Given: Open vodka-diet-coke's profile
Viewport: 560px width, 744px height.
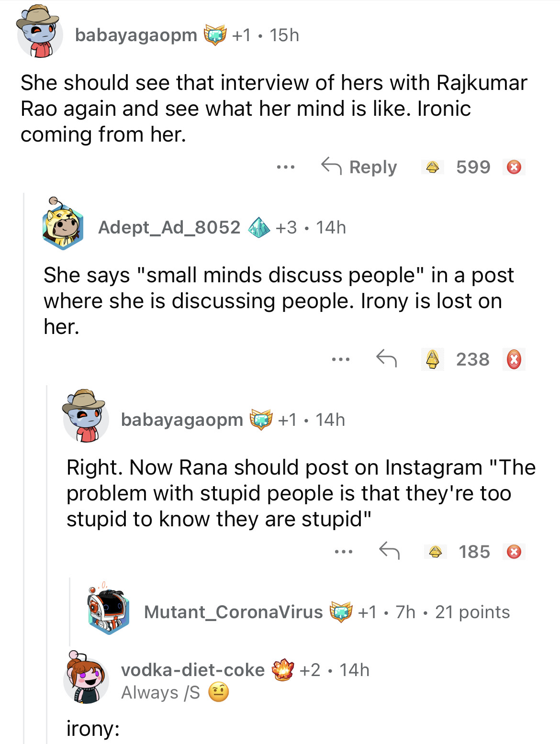Looking at the screenshot, I should (x=192, y=670).
